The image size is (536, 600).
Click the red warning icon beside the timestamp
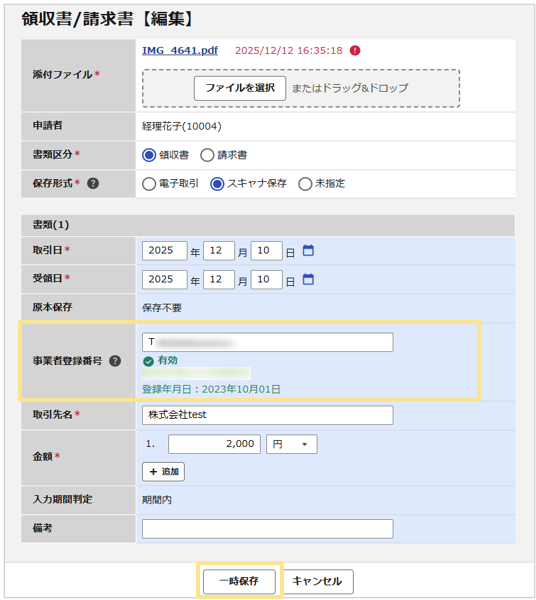point(355,51)
